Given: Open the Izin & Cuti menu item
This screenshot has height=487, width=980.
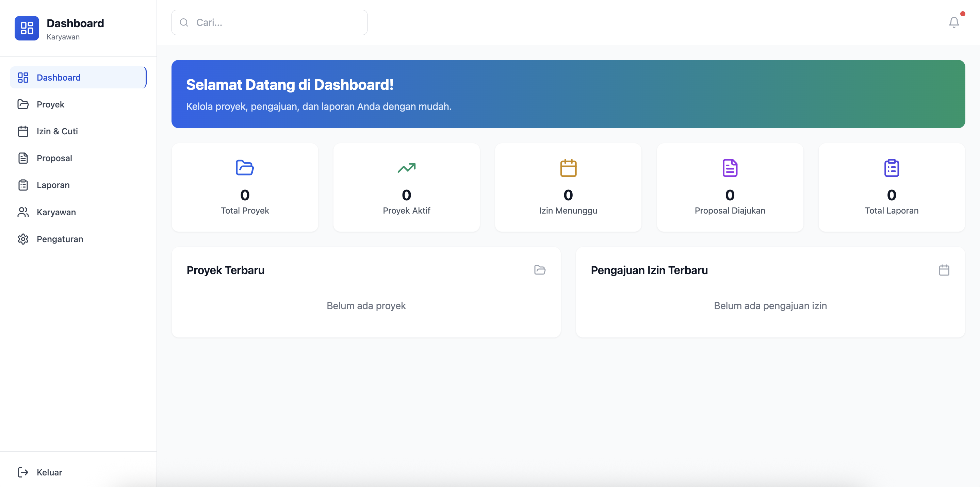Looking at the screenshot, I should [78, 132].
